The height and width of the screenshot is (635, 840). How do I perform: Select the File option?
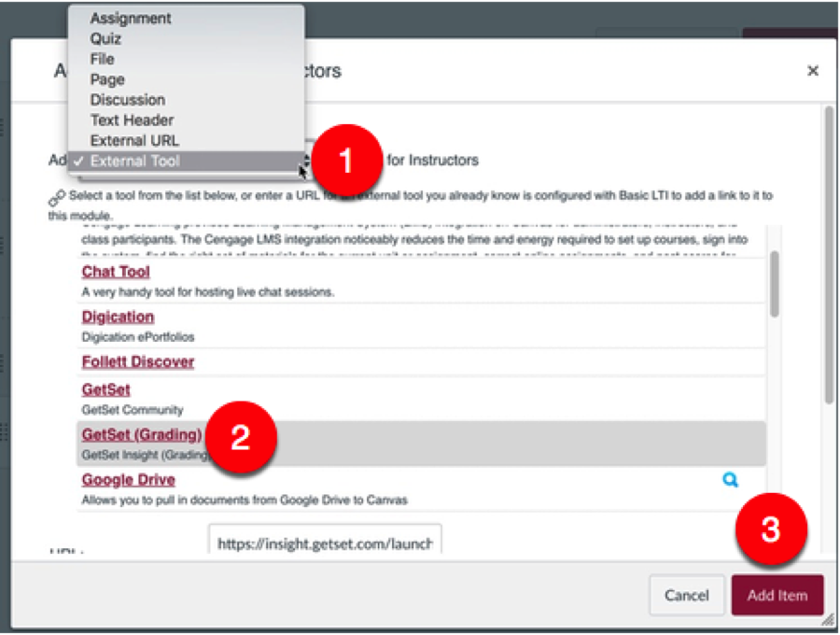102,59
